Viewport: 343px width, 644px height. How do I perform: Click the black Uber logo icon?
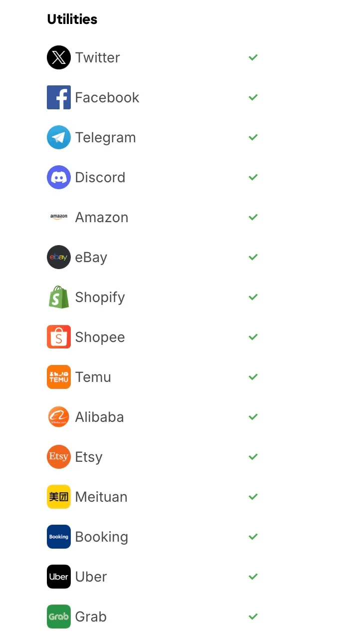click(x=59, y=577)
